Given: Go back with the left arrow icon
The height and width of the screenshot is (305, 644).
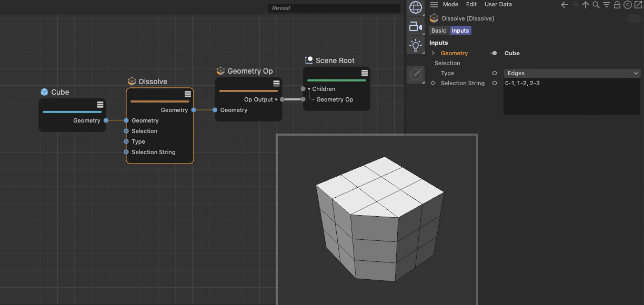Looking at the screenshot, I should tap(565, 5).
